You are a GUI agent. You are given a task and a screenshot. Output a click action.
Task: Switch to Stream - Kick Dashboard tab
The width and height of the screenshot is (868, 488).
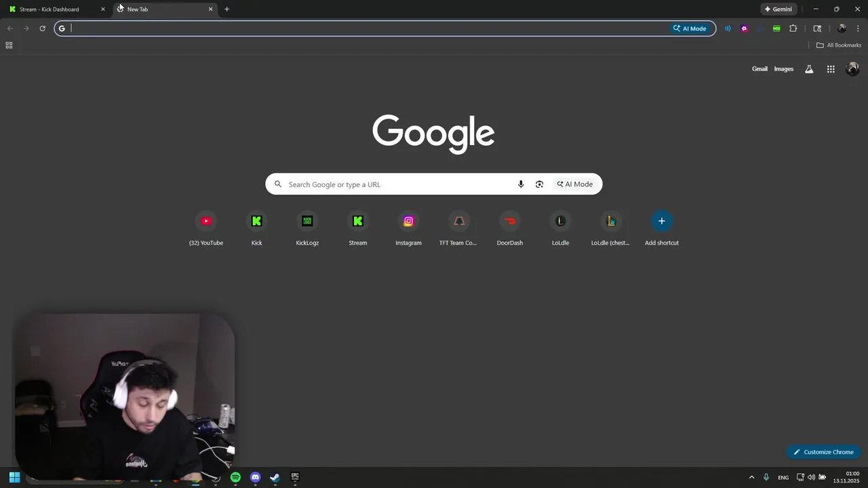(57, 9)
